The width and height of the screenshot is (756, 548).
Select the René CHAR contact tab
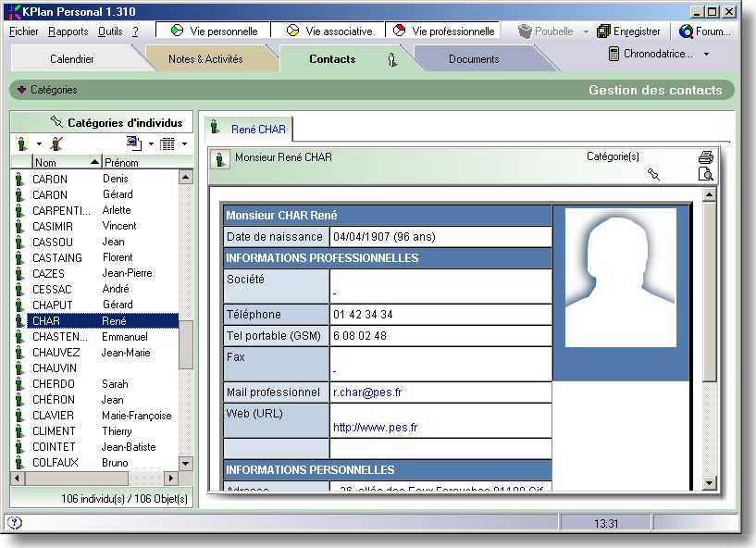249,130
